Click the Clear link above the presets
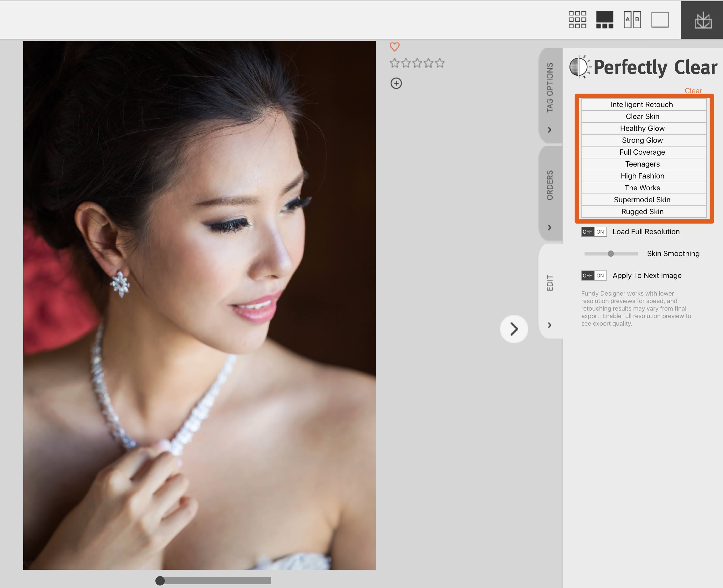The width and height of the screenshot is (723, 588). (x=693, y=91)
